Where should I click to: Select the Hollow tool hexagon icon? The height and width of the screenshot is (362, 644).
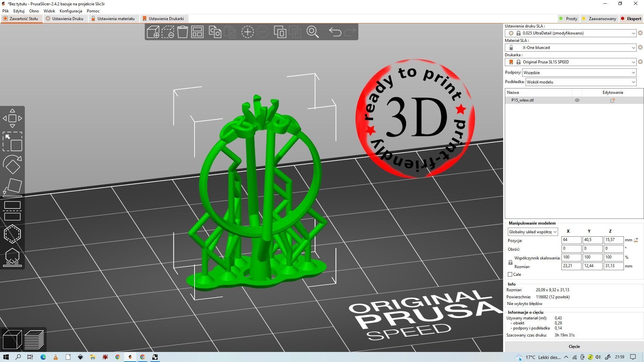[x=12, y=234]
